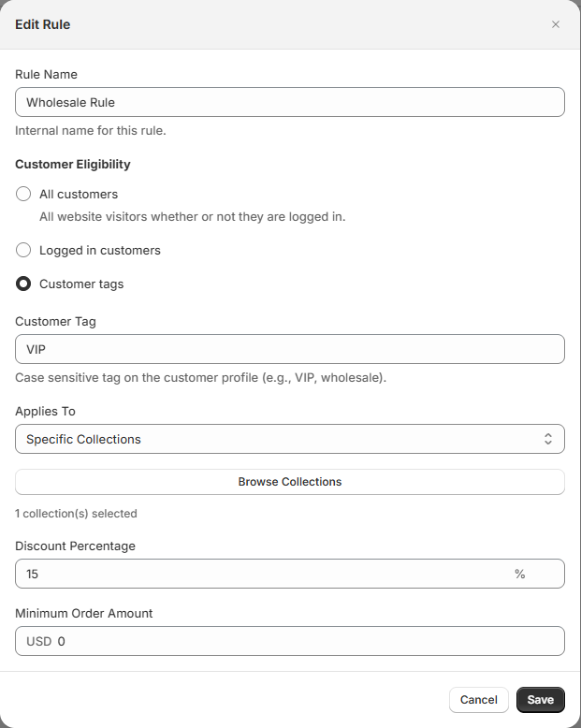Image resolution: width=581 pixels, height=728 pixels.
Task: Select the All customers radio button
Action: click(23, 195)
